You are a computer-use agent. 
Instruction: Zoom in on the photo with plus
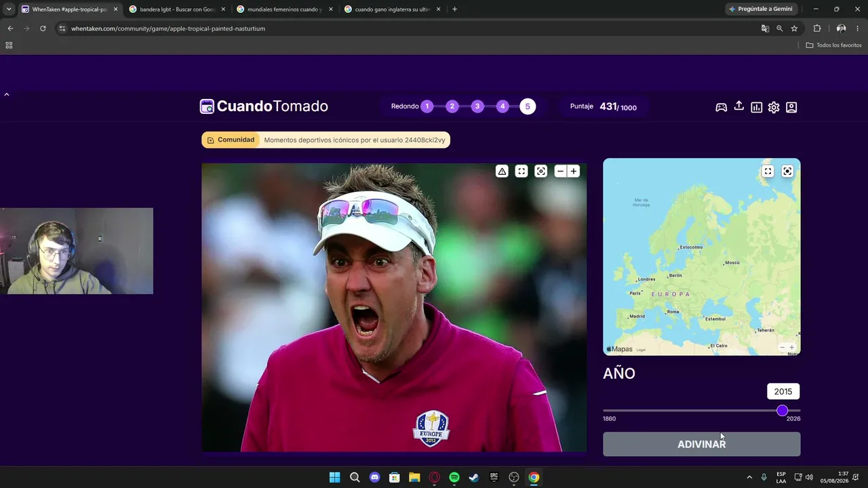(x=574, y=171)
